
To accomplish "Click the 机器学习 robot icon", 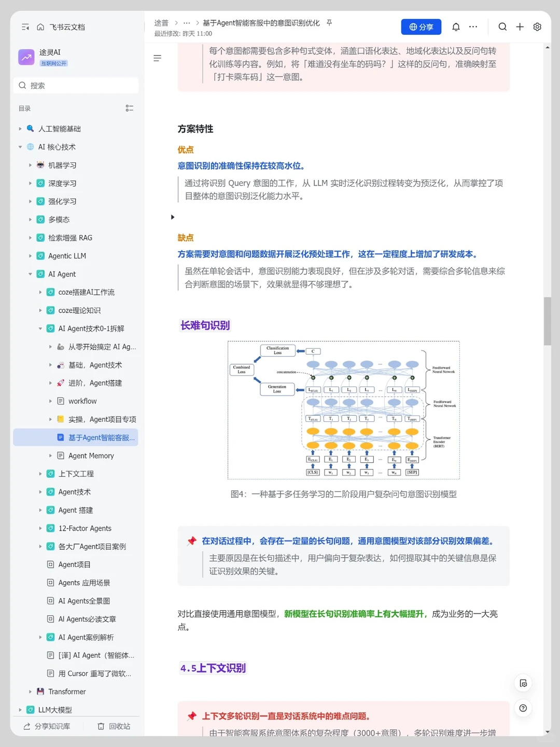I will [x=40, y=165].
